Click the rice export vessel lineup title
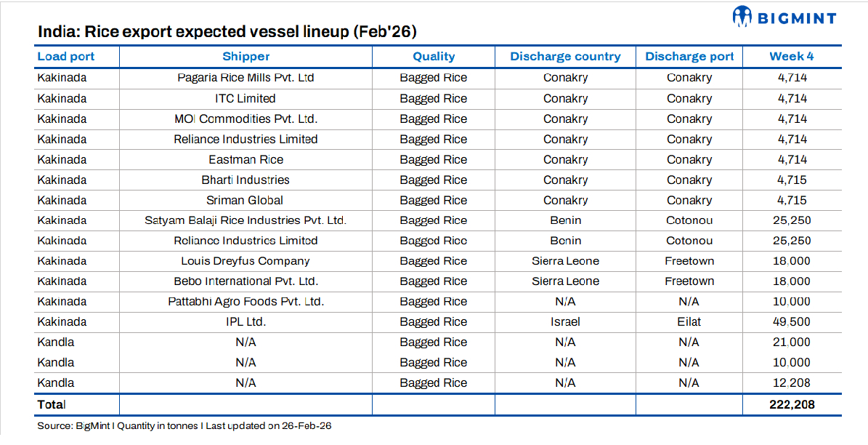Viewport: 868px width, 445px height. click(227, 33)
